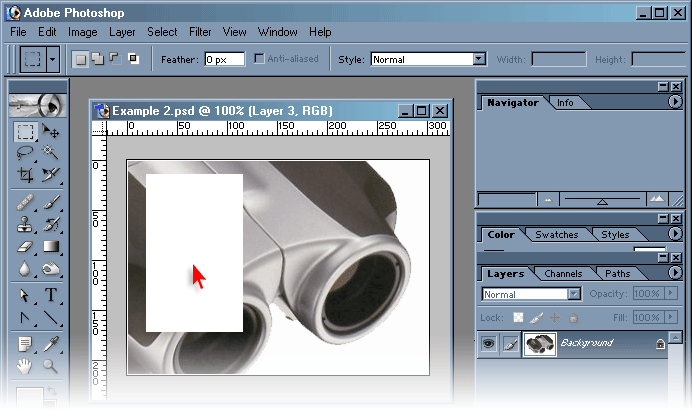
Task: Select the Pen tool
Action: (25, 317)
